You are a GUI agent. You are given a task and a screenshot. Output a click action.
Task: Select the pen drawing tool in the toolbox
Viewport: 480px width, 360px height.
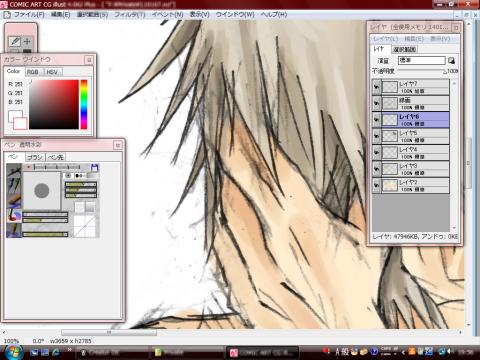coord(15,41)
